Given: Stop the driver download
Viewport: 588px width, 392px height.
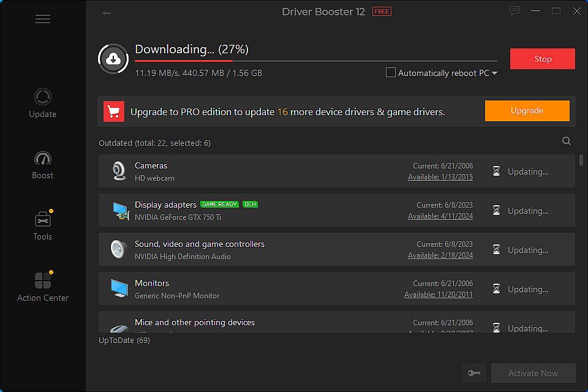Looking at the screenshot, I should coord(542,59).
